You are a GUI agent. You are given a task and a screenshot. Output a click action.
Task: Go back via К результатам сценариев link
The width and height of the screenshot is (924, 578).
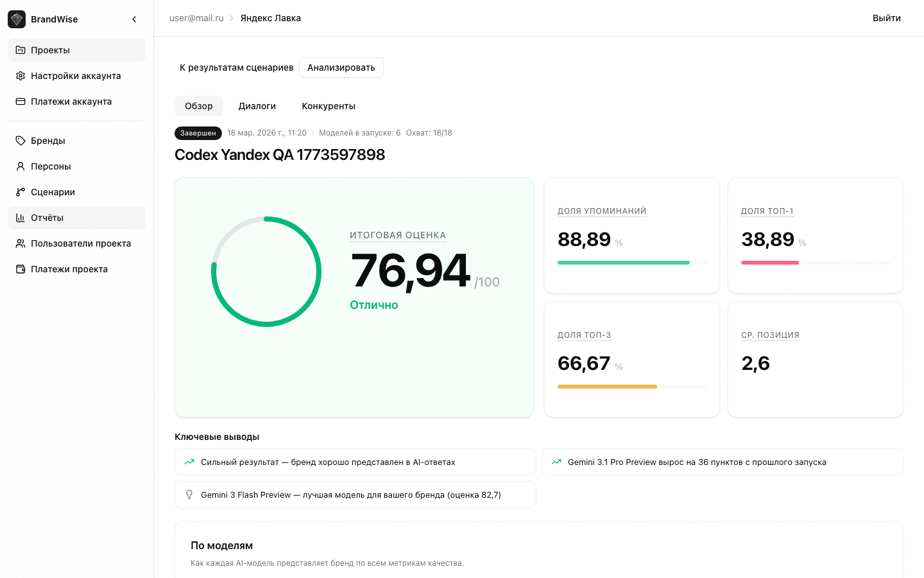[235, 67]
